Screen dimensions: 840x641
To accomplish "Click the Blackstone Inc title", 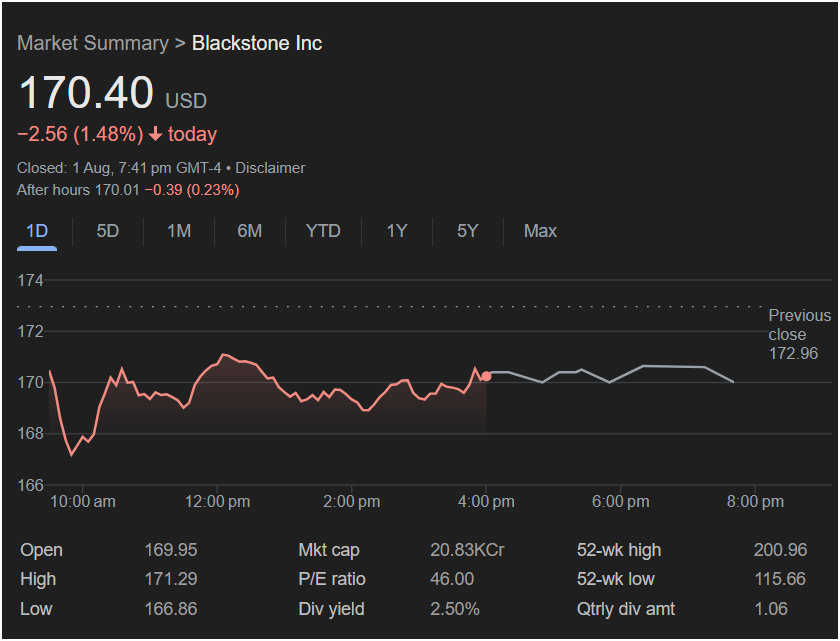I will tap(257, 43).
